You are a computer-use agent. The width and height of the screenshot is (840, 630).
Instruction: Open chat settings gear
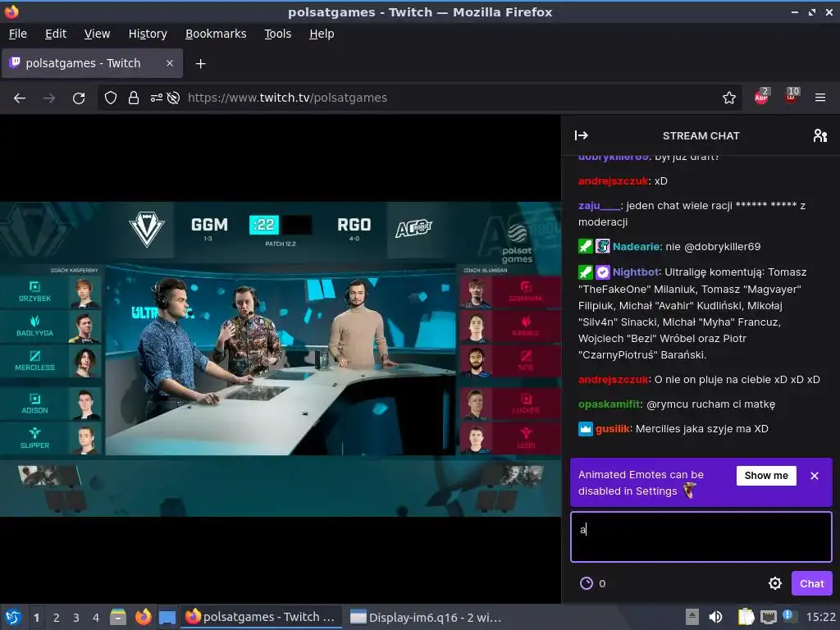[x=774, y=583]
